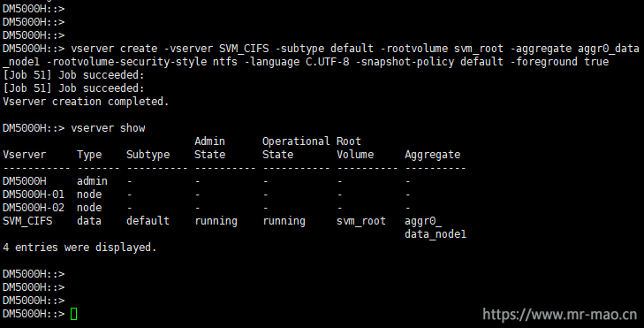Click the Operational State column header
This screenshot has height=328, width=644.
click(x=296, y=148)
